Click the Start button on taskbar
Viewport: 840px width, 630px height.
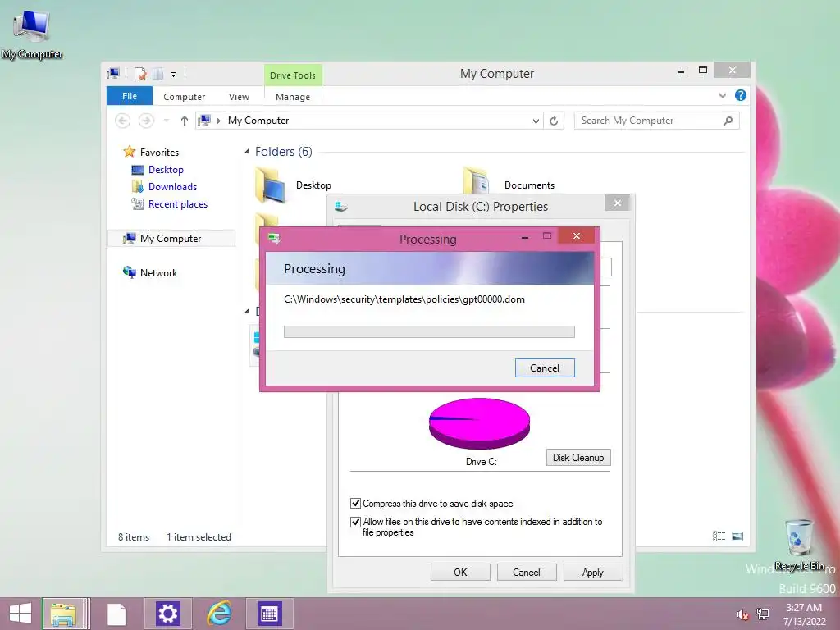tap(20, 614)
